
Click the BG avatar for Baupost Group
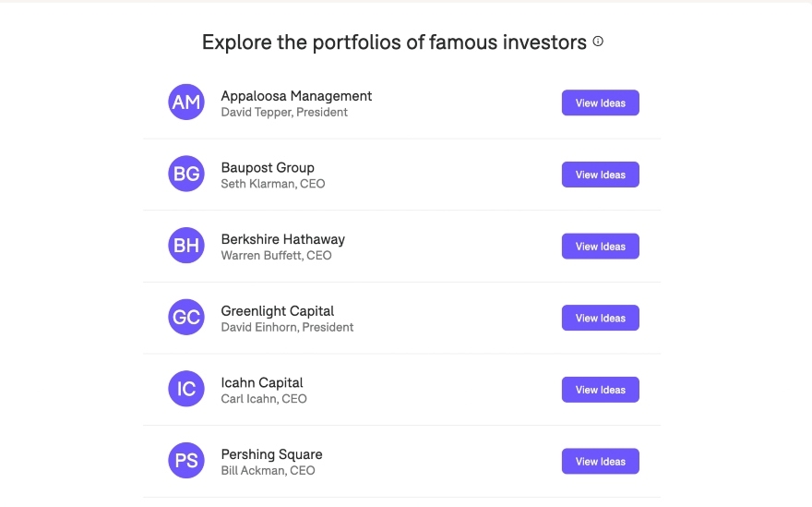click(x=186, y=174)
